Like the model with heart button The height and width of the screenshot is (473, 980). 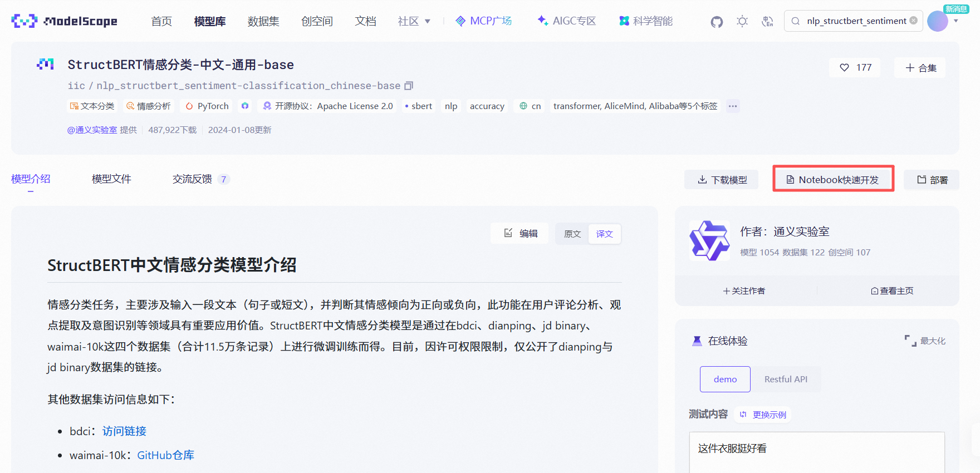855,67
